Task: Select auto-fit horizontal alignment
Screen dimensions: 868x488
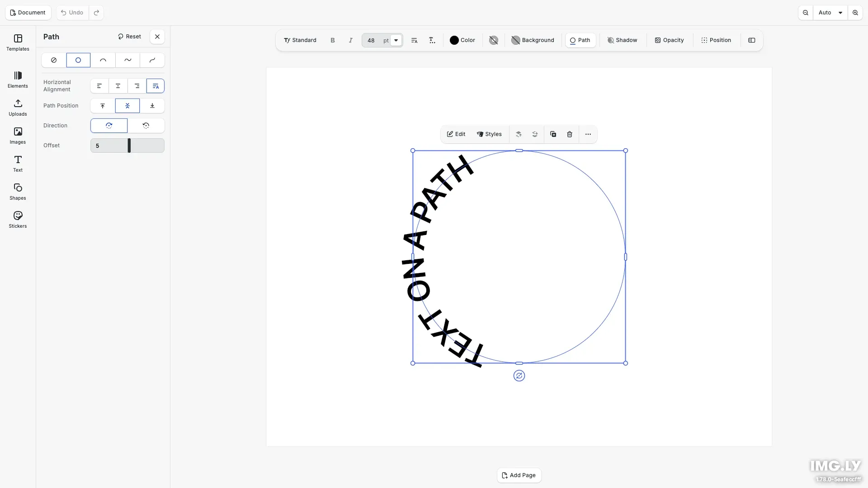Action: click(156, 86)
